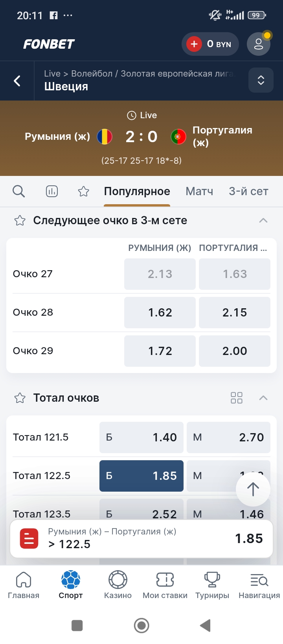Open the user profile icon
The image size is (283, 644).
(x=259, y=44)
